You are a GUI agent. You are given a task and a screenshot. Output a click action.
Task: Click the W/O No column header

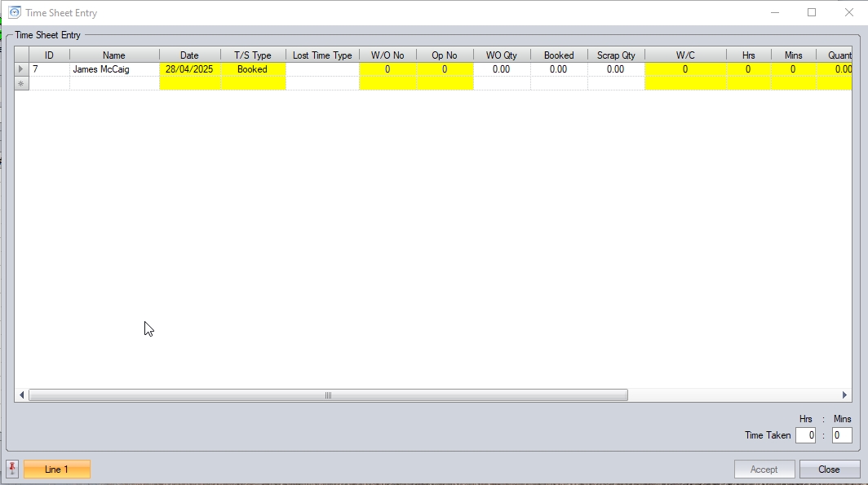pyautogui.click(x=387, y=55)
